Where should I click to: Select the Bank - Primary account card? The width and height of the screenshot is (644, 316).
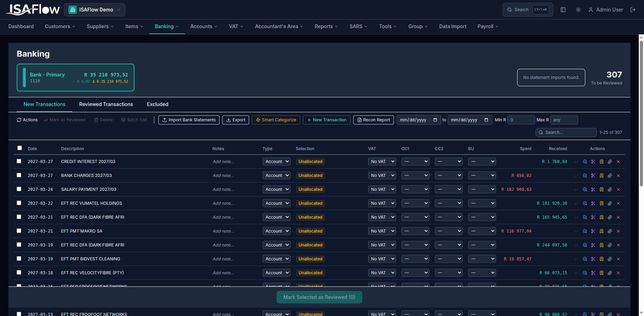click(x=75, y=78)
